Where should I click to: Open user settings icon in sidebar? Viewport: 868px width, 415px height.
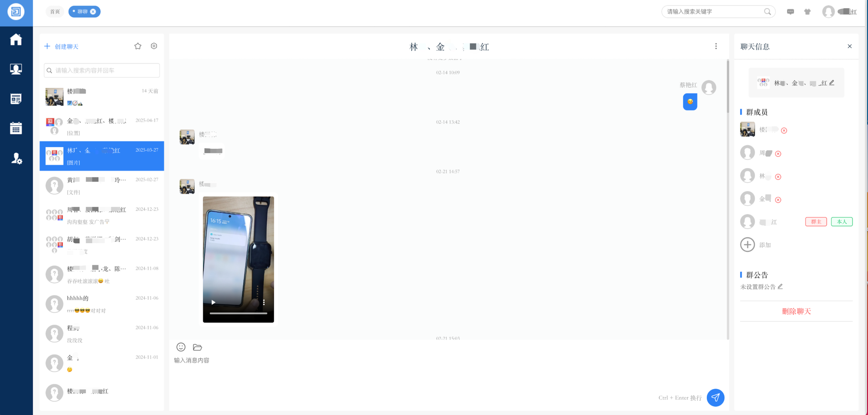click(16, 158)
